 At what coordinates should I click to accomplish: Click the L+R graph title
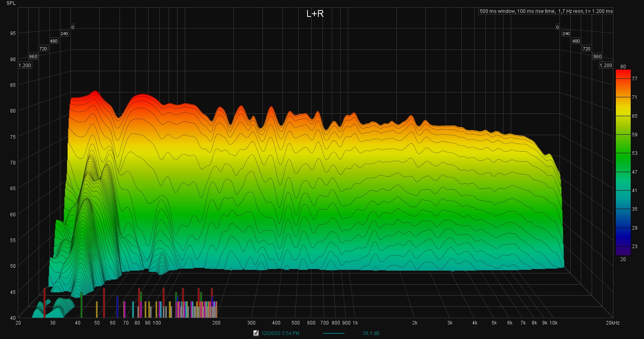[315, 14]
